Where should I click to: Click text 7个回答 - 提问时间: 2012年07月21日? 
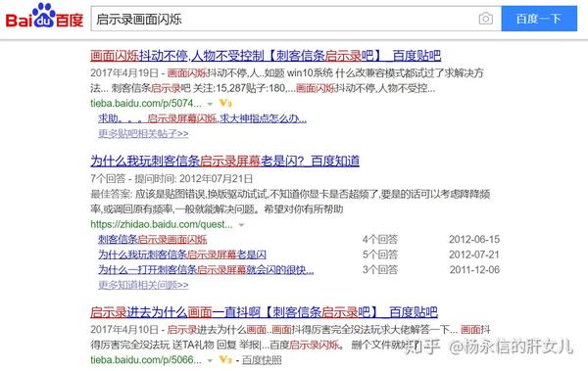coord(171,178)
